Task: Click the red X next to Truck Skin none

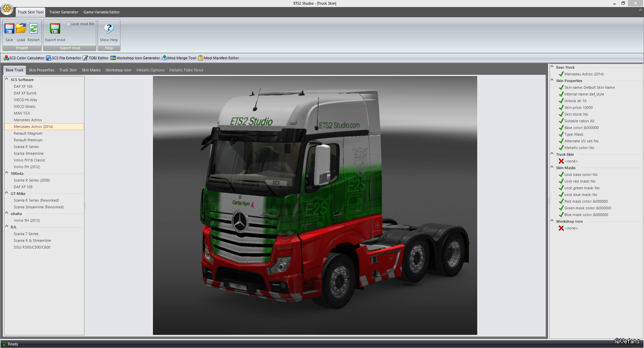Action: pyautogui.click(x=561, y=161)
